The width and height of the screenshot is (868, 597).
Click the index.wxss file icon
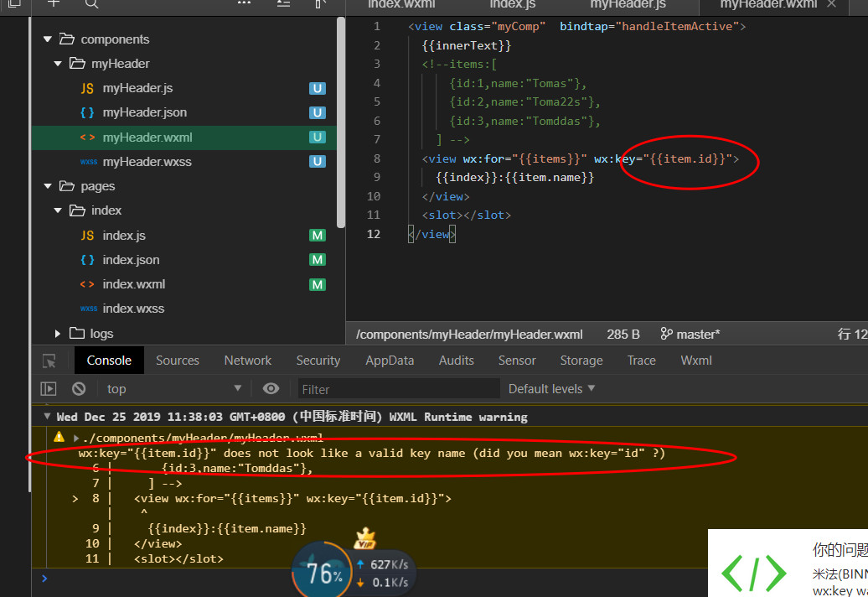89,309
